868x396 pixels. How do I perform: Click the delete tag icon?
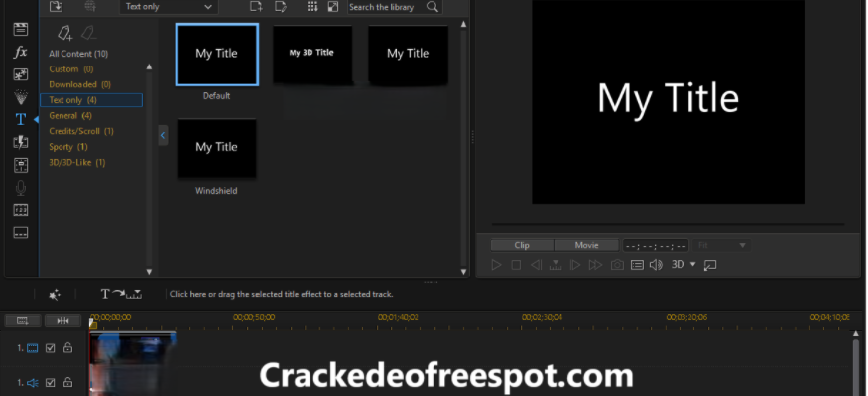88,33
